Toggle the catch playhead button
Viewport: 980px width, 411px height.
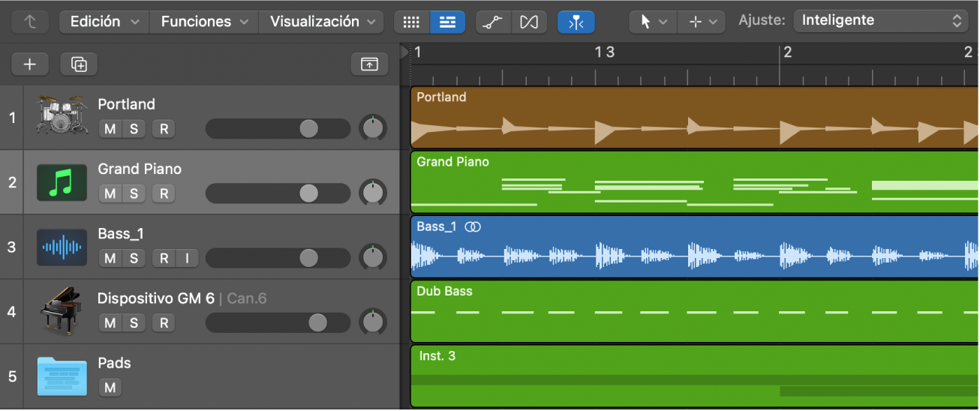click(x=576, y=22)
